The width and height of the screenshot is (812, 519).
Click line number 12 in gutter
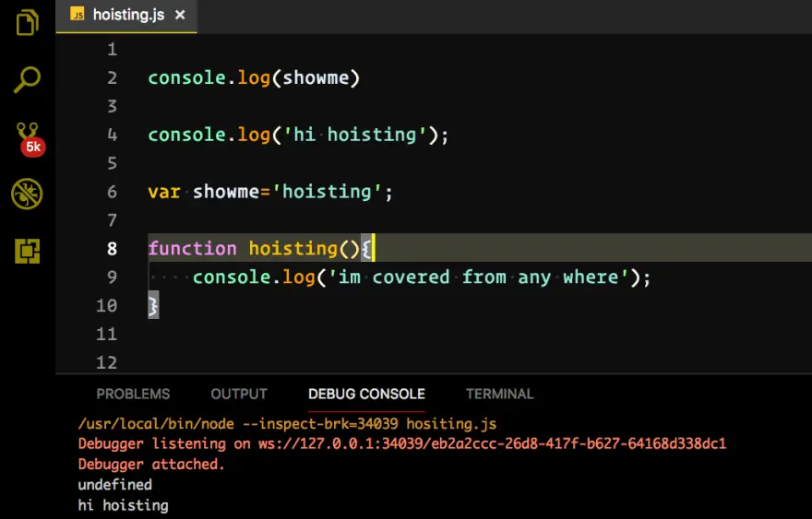click(107, 362)
